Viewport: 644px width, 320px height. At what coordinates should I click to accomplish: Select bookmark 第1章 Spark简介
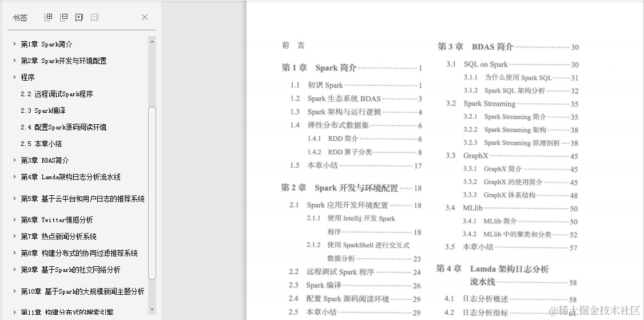click(46, 44)
